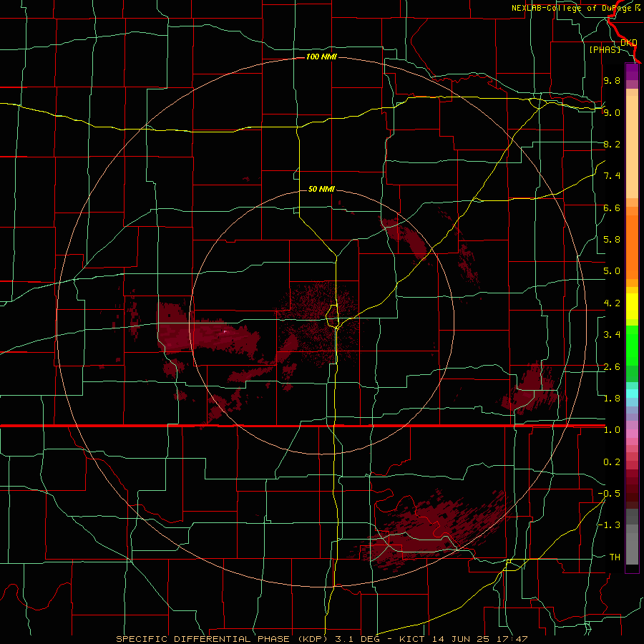The width and height of the screenshot is (644, 644).
Task: Click the arrow icon after DuPage
Action: pos(638,8)
